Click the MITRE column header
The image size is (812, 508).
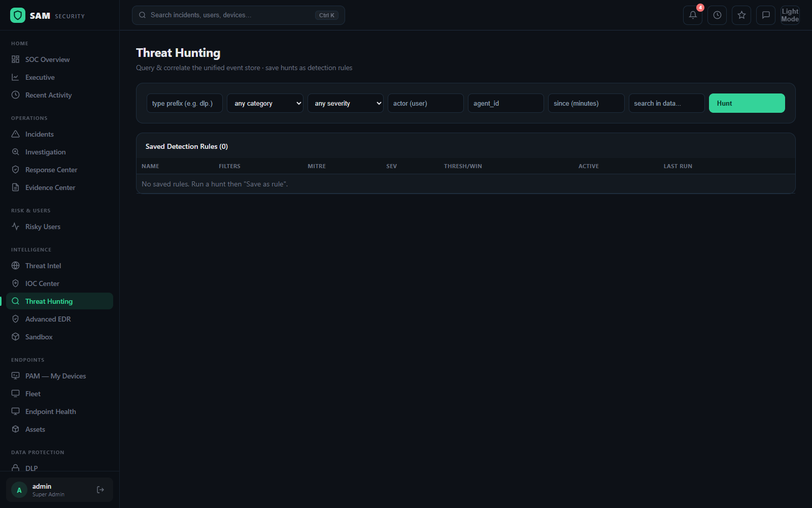click(x=317, y=166)
